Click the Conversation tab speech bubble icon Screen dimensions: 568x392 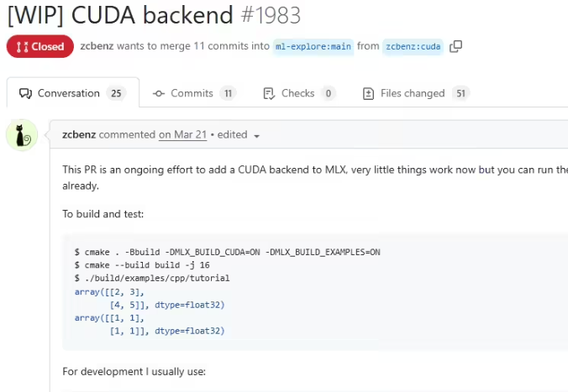tap(25, 93)
